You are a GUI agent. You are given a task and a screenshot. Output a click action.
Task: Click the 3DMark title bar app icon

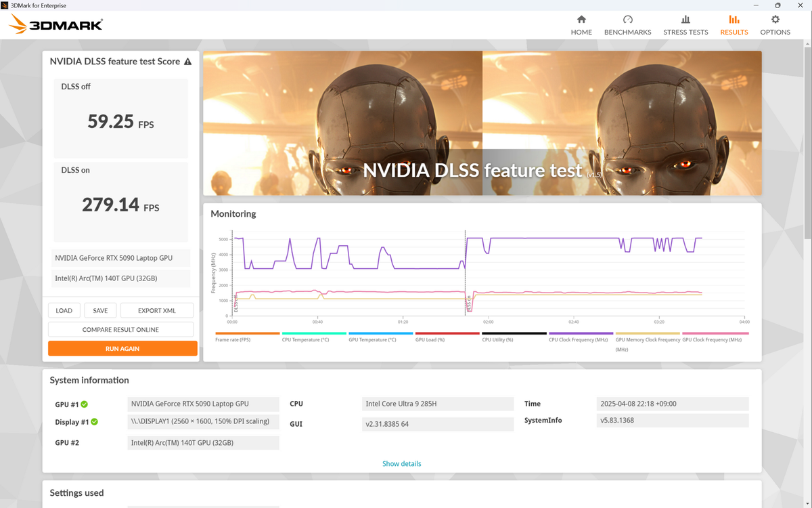5,5
